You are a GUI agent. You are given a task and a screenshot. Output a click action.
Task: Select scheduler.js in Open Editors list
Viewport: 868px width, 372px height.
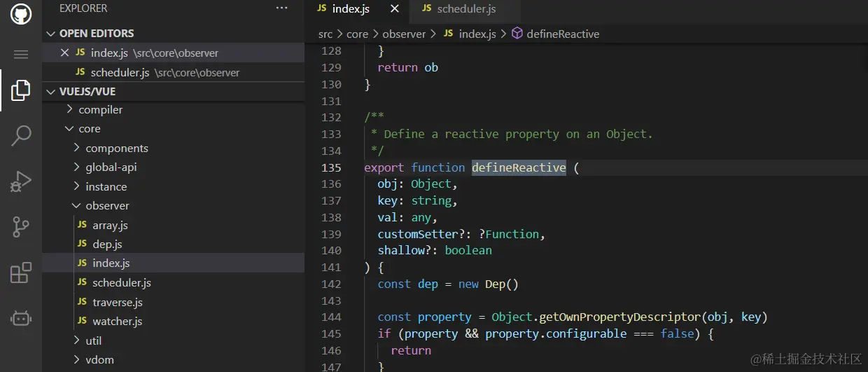(173, 73)
